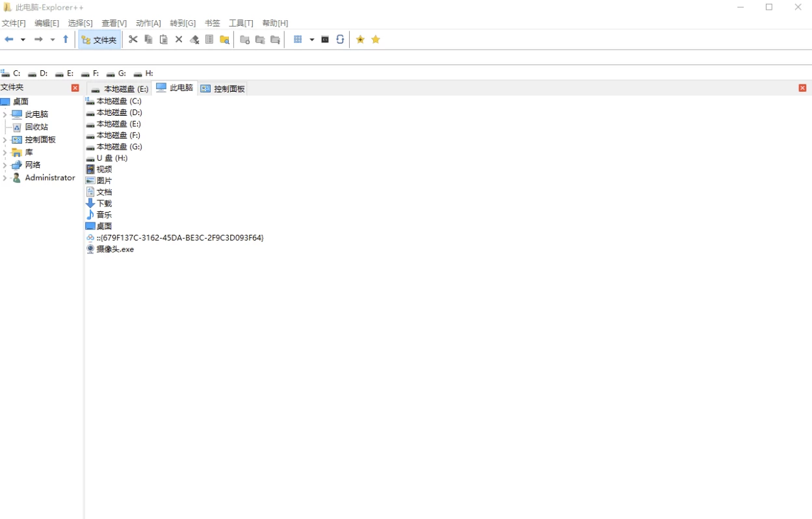Expand the Administrator tree node

5,178
